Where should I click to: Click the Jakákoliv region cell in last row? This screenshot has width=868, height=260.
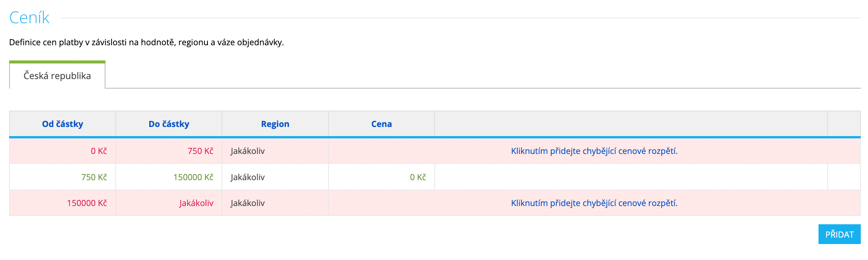point(247,203)
